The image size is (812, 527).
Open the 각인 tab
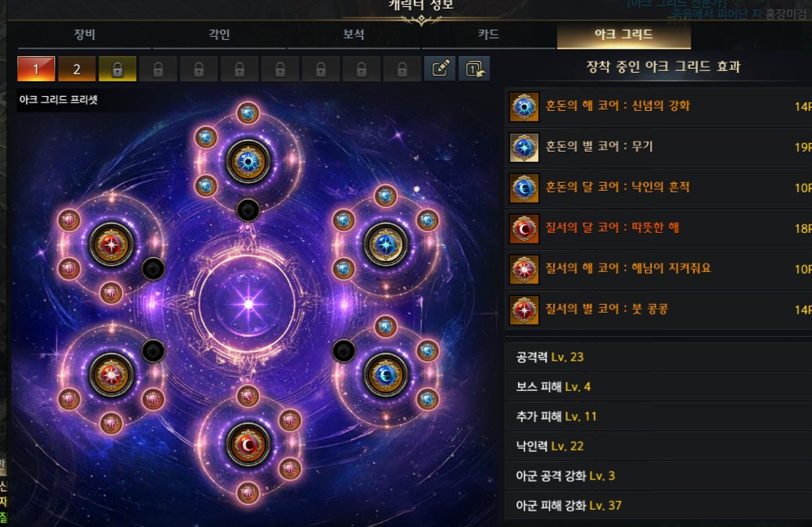tap(219, 34)
